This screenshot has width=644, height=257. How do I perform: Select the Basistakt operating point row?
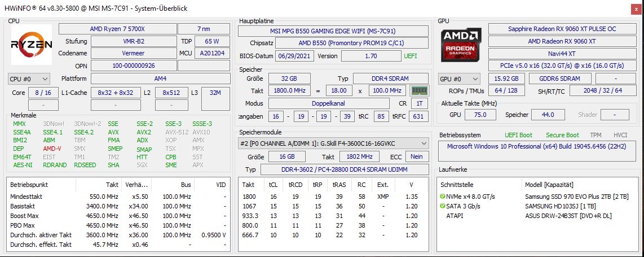point(118,206)
